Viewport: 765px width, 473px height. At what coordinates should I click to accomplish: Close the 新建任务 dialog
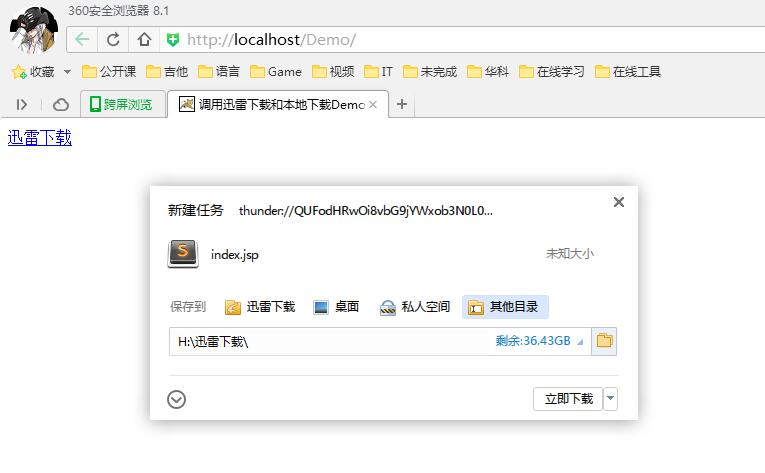(x=619, y=202)
